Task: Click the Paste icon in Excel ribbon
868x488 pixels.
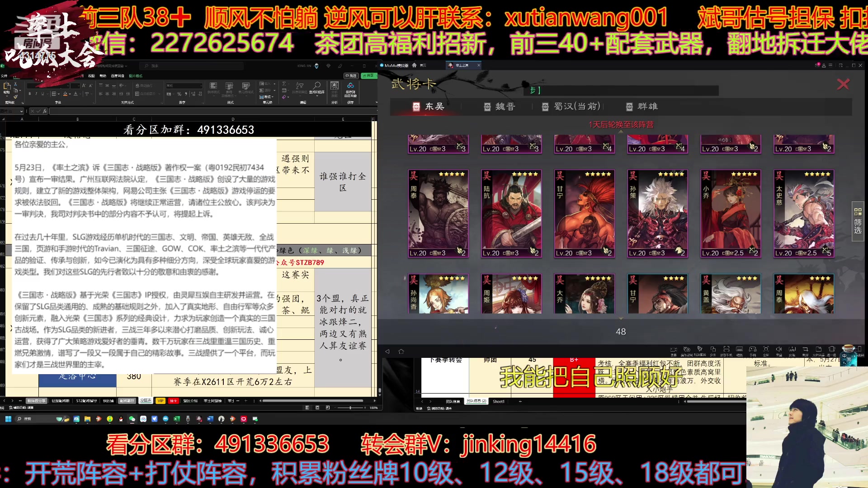Action: (x=7, y=85)
